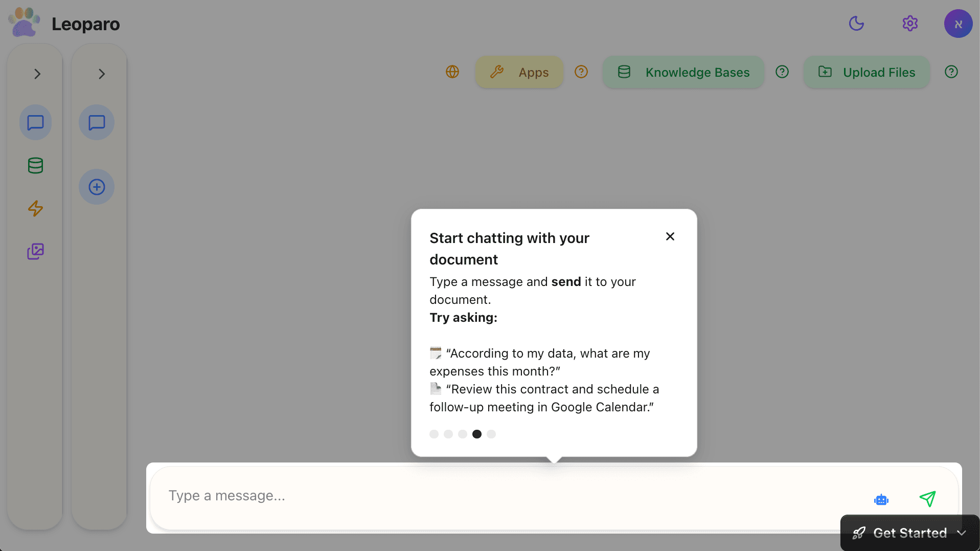
Task: Click the first pagination dot in the popup
Action: coord(434,434)
